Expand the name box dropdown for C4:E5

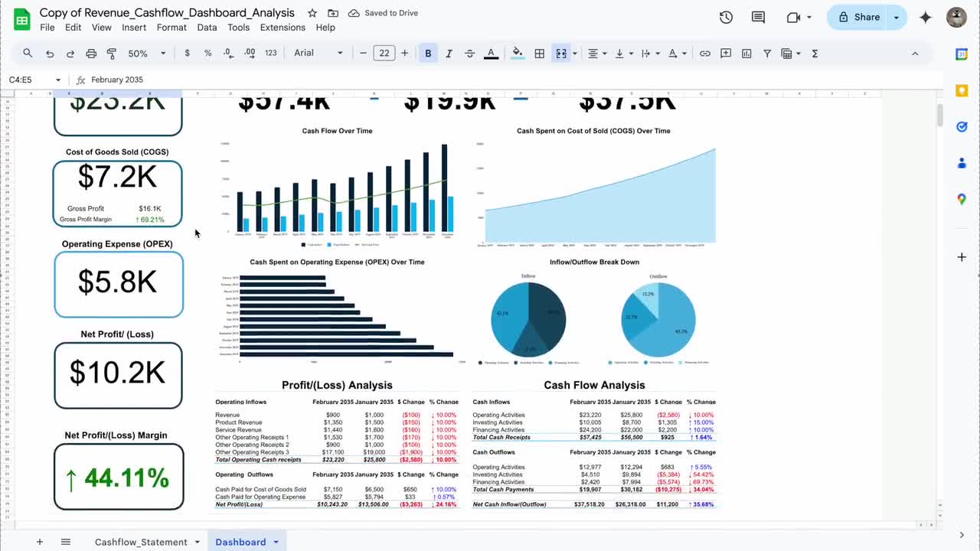[57, 80]
